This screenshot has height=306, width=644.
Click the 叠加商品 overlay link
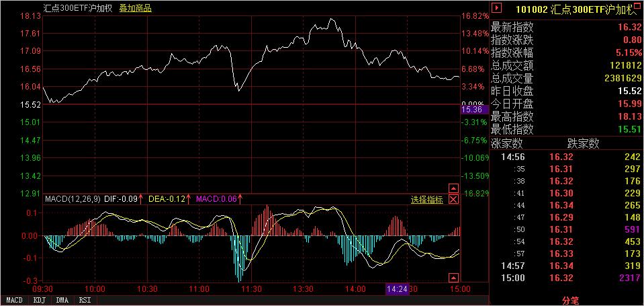tap(136, 8)
